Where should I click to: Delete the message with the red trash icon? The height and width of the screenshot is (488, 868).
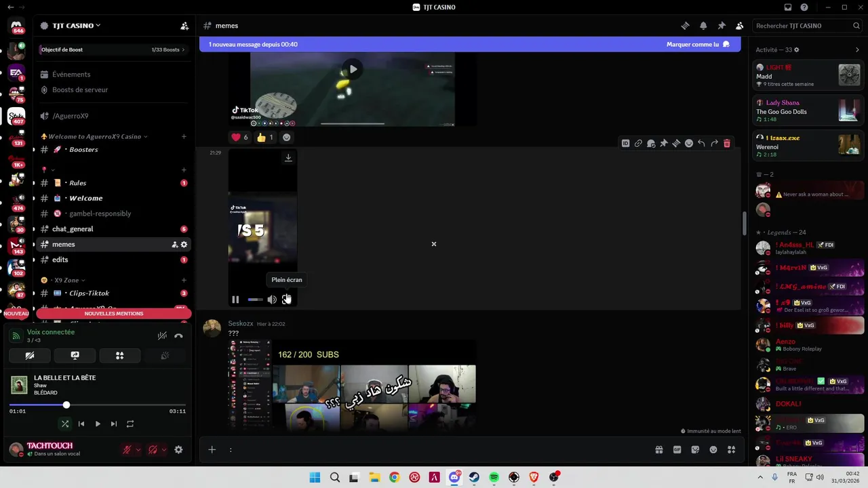click(x=727, y=144)
